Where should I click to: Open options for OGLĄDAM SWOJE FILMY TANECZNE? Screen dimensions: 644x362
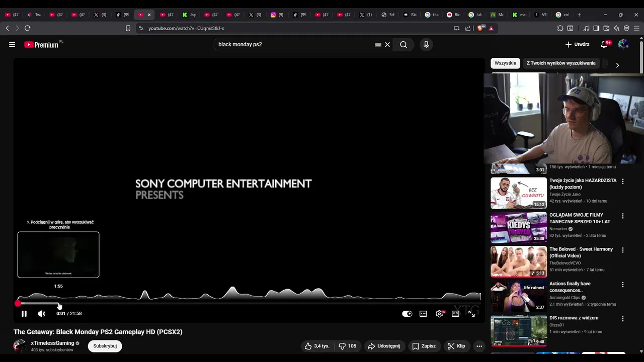coord(622,216)
